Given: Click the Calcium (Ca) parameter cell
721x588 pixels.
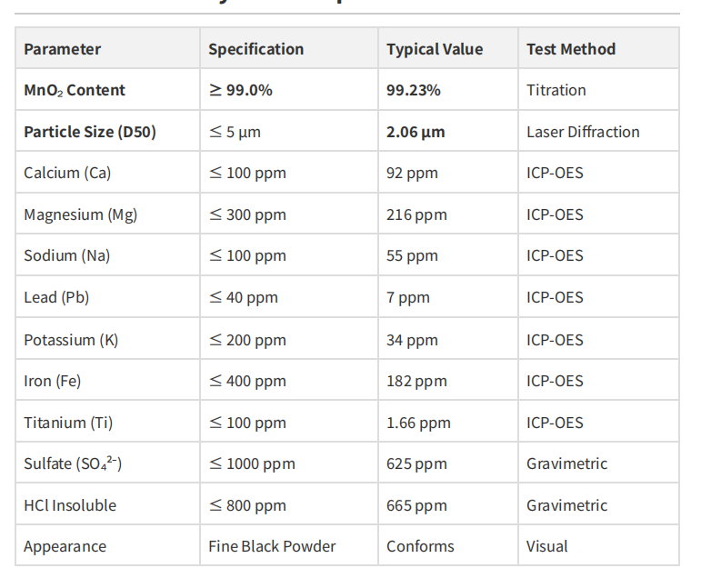Looking at the screenshot, I should coord(67,173).
